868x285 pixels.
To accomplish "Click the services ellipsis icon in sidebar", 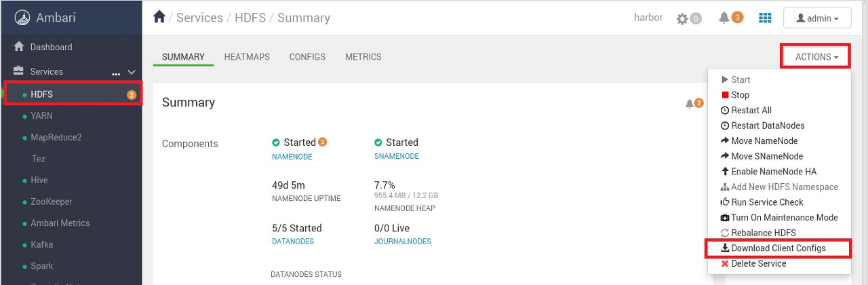I will [116, 72].
